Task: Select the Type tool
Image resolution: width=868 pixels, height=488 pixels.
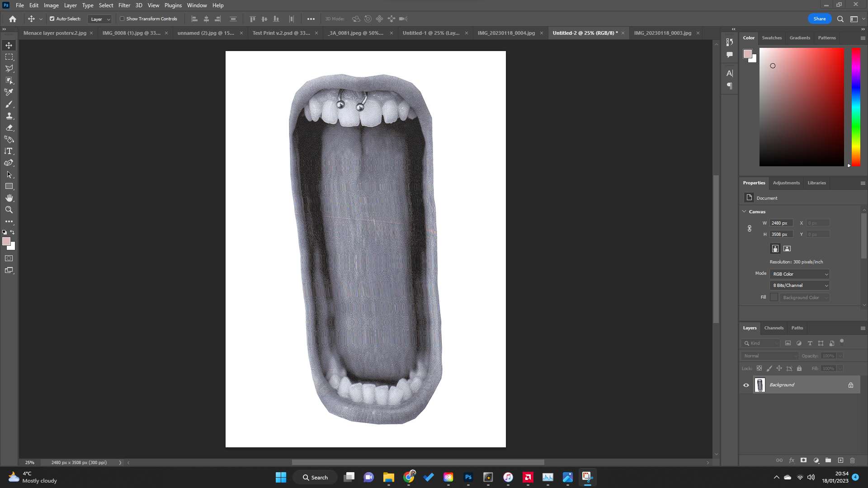Action: pos(9,151)
